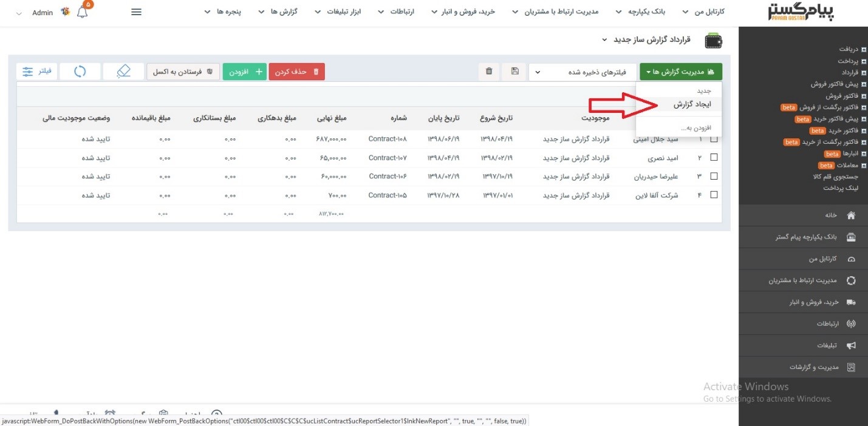Expand the مدیریت گزارش ها dropdown button
Viewport: 868px width, 426px height.
point(680,72)
